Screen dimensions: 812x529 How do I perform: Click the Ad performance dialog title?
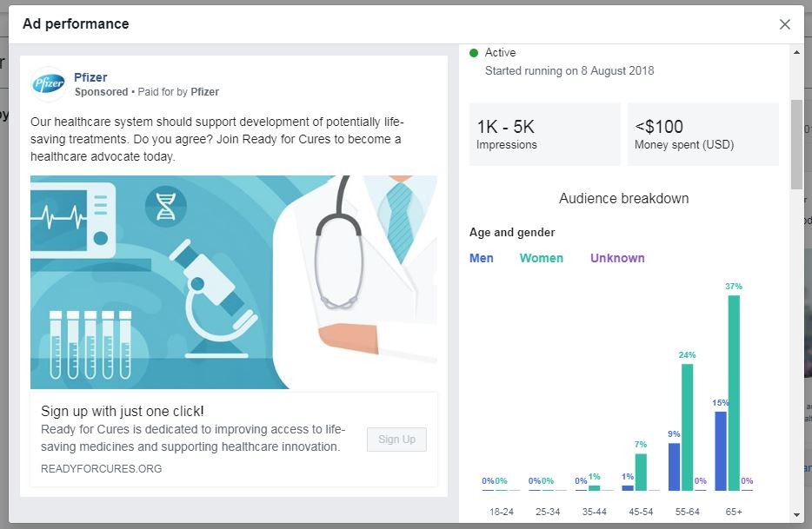click(76, 23)
